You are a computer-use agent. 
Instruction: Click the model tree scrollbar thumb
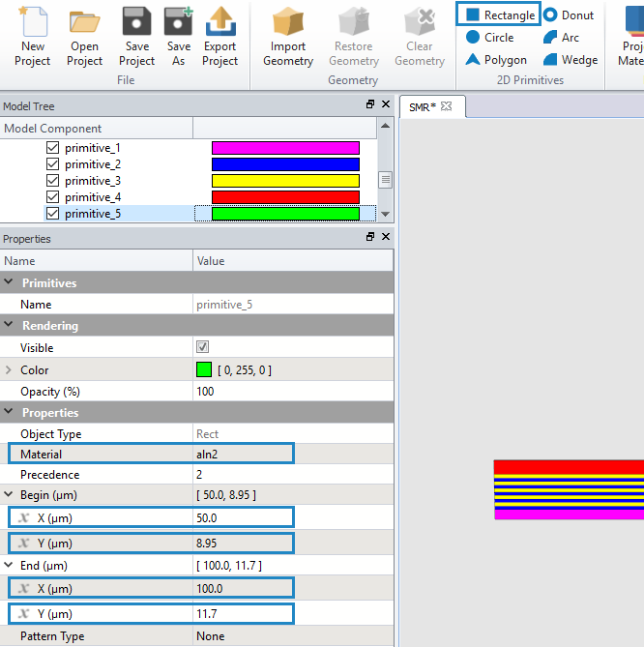tap(385, 180)
